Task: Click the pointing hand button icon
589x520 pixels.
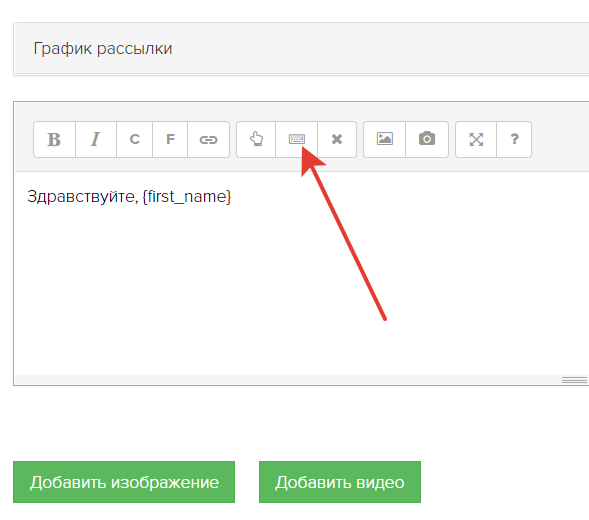Action: click(256, 139)
